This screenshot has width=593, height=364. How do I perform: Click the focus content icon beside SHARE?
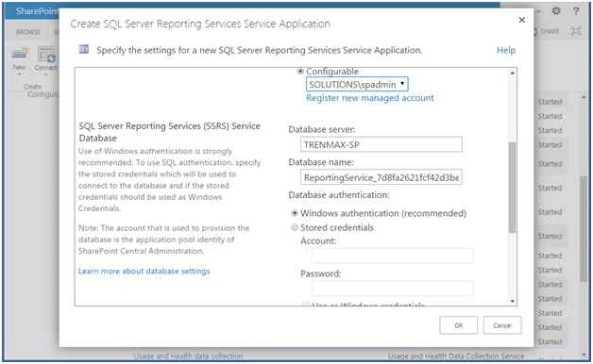[576, 31]
